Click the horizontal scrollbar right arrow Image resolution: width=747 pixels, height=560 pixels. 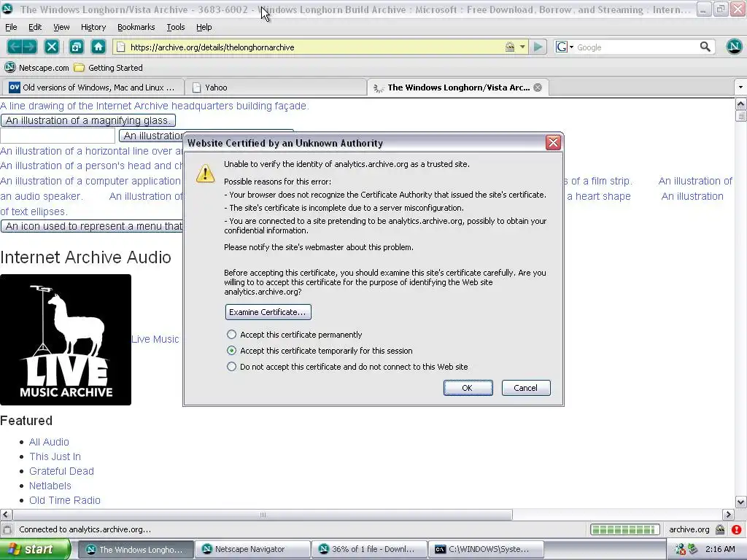pos(727,515)
